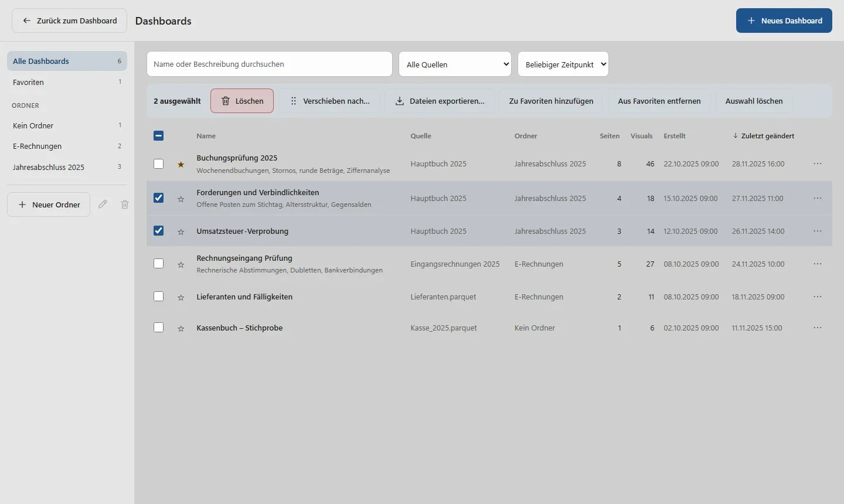Click the pencil rename folder icon
The image size is (844, 504).
point(103,205)
